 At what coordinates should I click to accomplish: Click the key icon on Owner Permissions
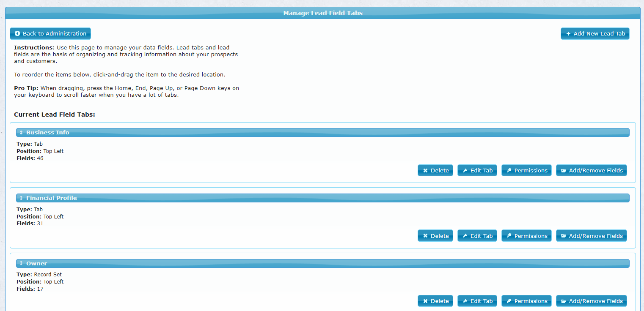pos(509,301)
